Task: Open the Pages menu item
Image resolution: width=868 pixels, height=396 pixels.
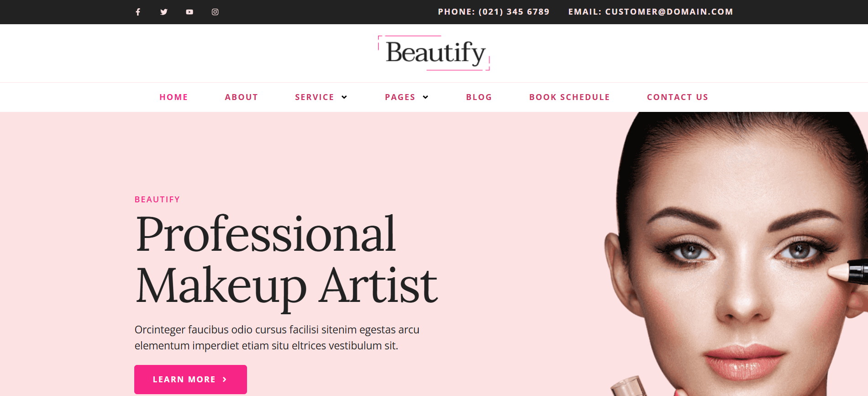Action: 400,97
